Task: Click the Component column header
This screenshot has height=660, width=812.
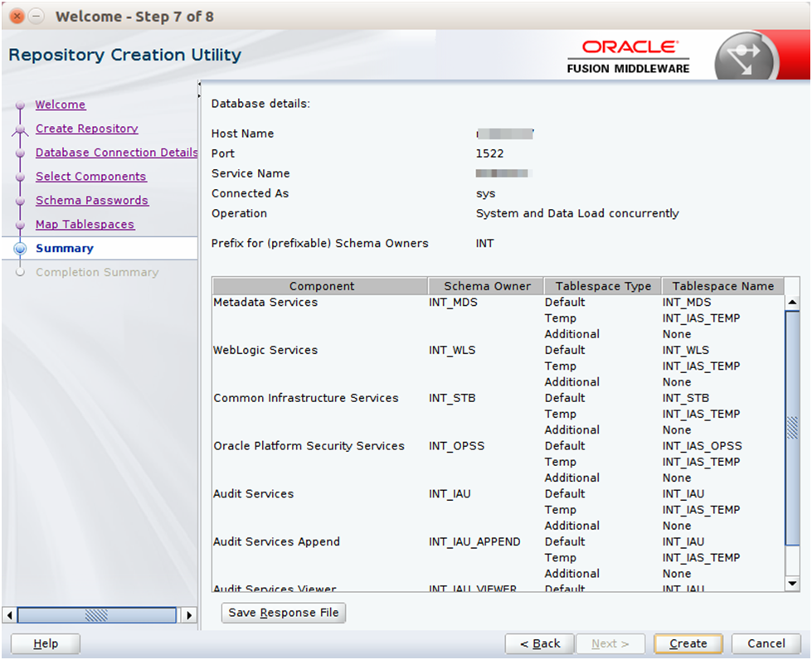Action: point(320,286)
